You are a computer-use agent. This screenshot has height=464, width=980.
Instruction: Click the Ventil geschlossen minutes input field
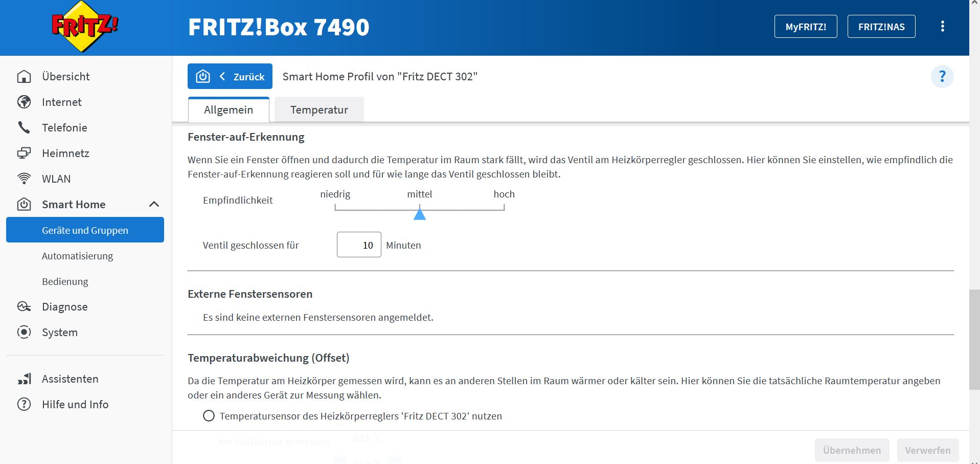coord(359,245)
